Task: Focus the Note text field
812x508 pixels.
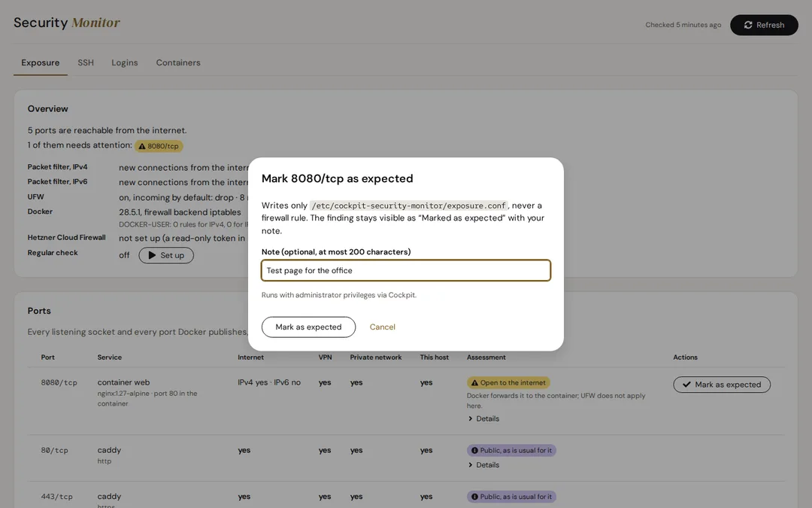Action: pos(406,271)
